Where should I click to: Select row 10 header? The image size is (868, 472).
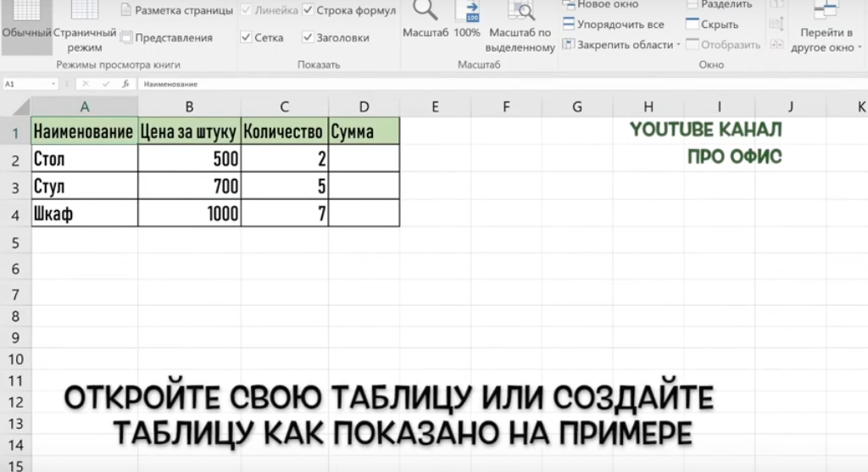(x=15, y=359)
